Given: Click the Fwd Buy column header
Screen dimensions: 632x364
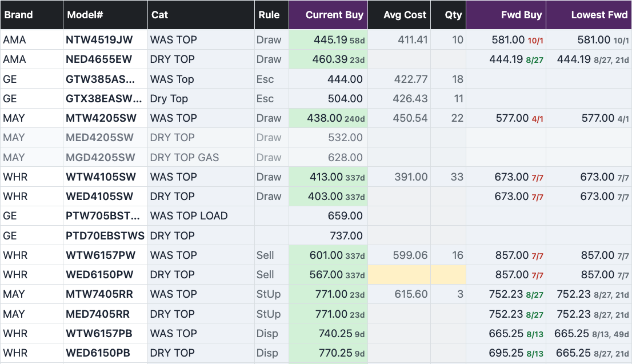Looking at the screenshot, I should pyautogui.click(x=506, y=15).
